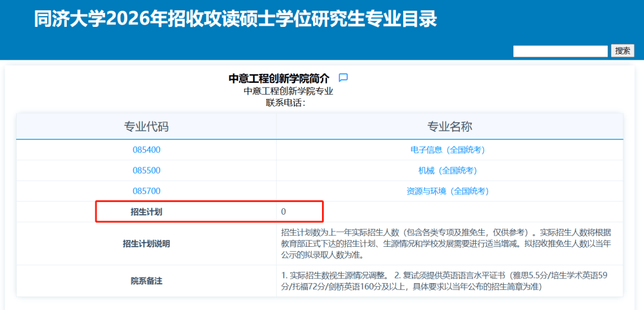Click the enrollment plan value 0
Viewport: 644px width, 310px height.
click(284, 212)
